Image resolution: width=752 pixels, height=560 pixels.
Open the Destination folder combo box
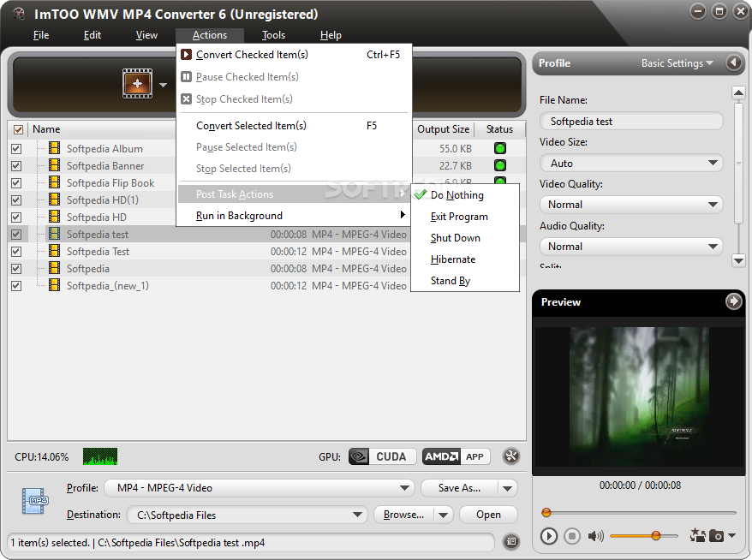click(x=247, y=515)
